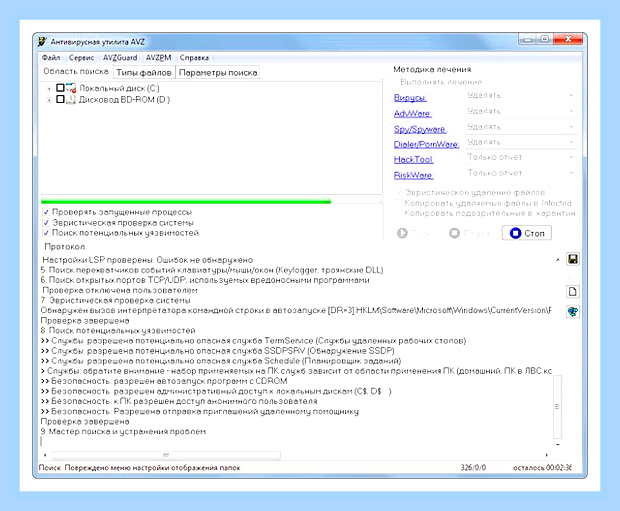Screen dimensions: 620x511
Task: Check the Локальный диск (C:) checkbox
Action: pyautogui.click(x=60, y=87)
